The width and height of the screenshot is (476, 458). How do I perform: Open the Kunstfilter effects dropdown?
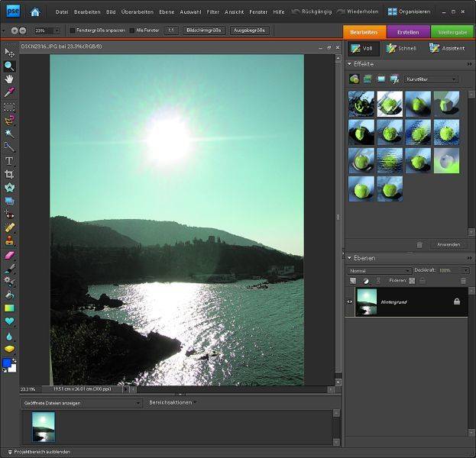pyautogui.click(x=431, y=79)
